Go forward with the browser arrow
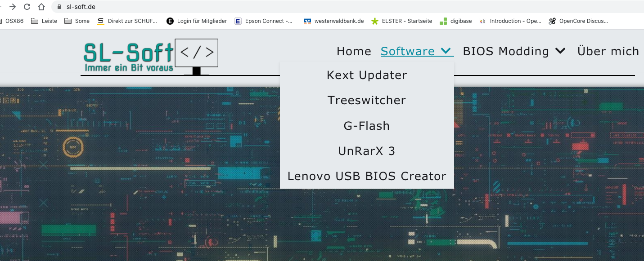The height and width of the screenshot is (261, 644). coord(13,7)
